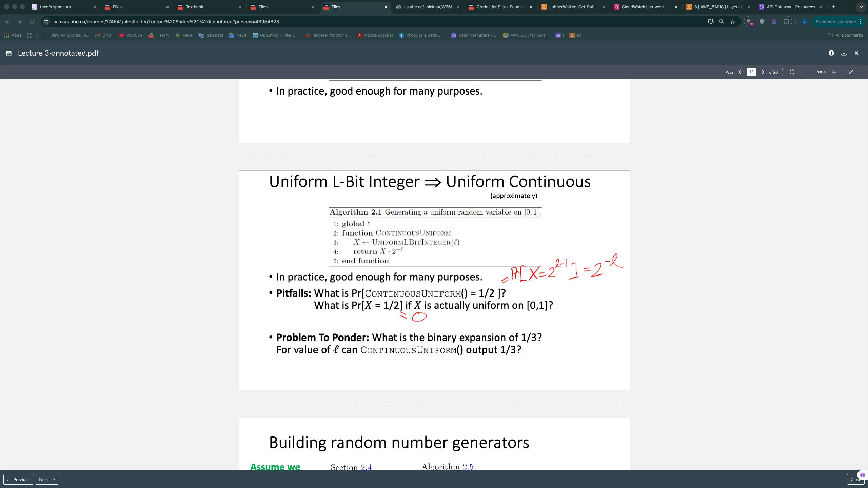868x488 pixels.
Task: Enter fullscreen PDF preview
Action: [x=851, y=72]
